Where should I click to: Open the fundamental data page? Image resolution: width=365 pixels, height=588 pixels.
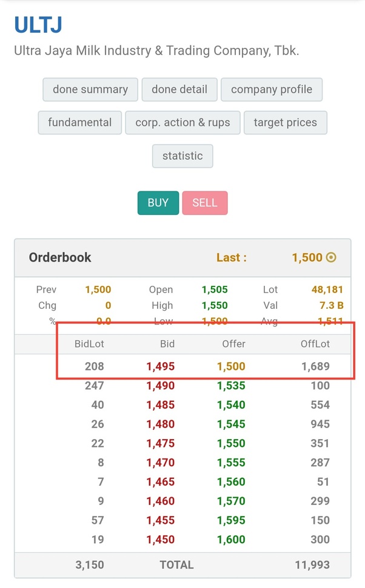tap(79, 122)
